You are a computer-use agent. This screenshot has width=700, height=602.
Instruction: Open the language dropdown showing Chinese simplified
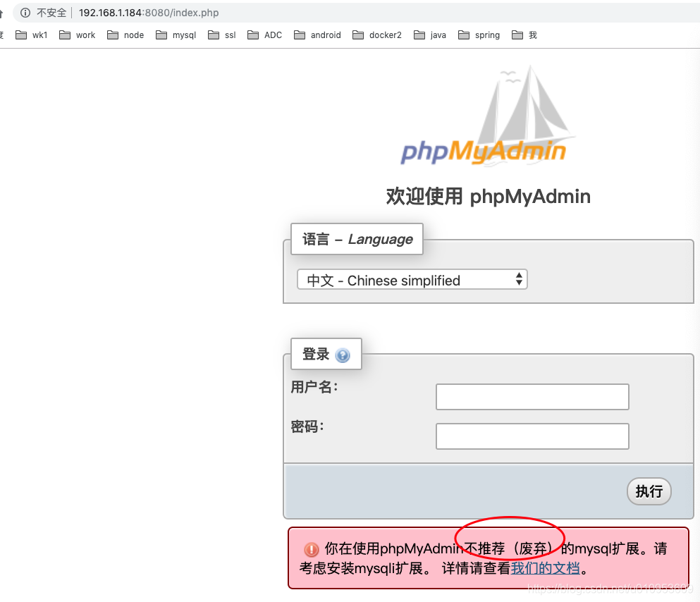412,280
